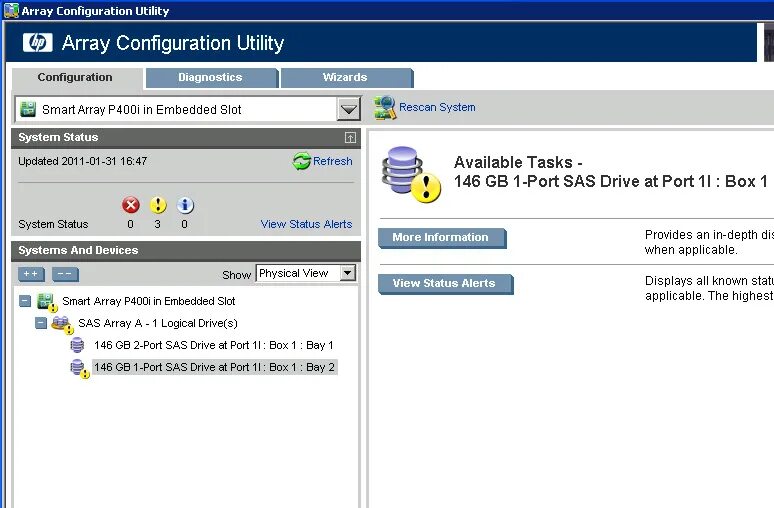This screenshot has height=508, width=774.
Task: Click the warning count 3 under System Status
Action: [157, 224]
